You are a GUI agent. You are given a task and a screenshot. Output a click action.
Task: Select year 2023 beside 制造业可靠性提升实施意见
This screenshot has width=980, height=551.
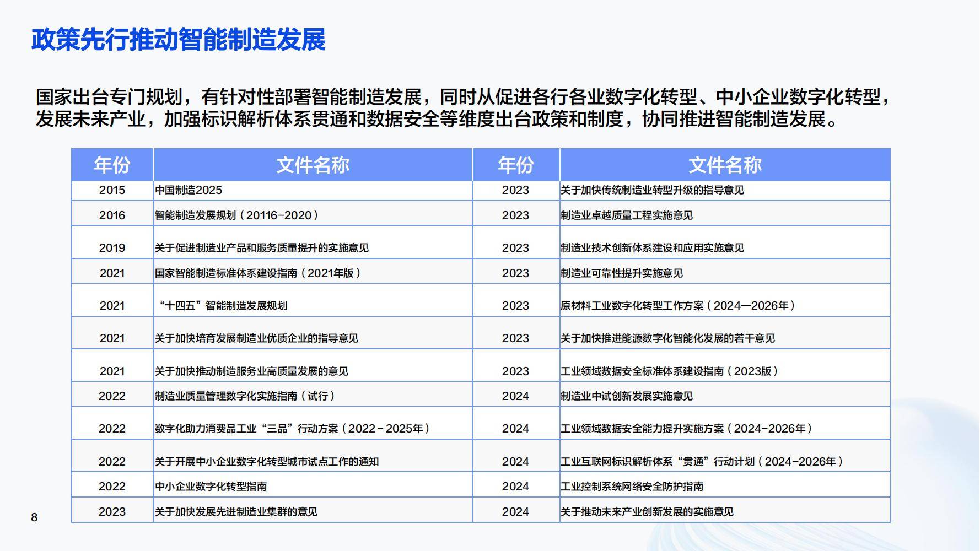(x=515, y=271)
